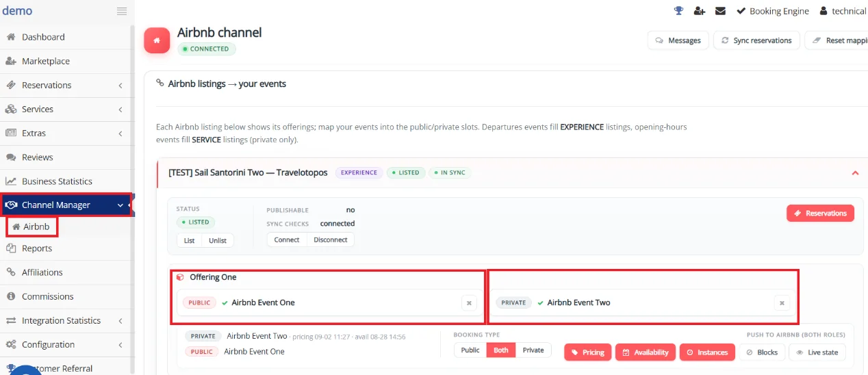Click the Airbnb listings section heading
The height and width of the screenshot is (375, 868).
pyautogui.click(x=227, y=83)
